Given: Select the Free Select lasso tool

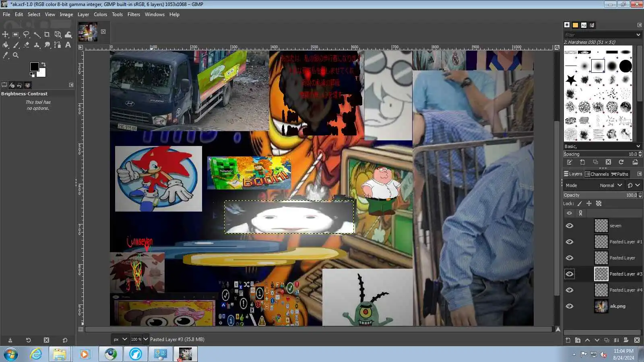Looking at the screenshot, I should pyautogui.click(x=26, y=35).
